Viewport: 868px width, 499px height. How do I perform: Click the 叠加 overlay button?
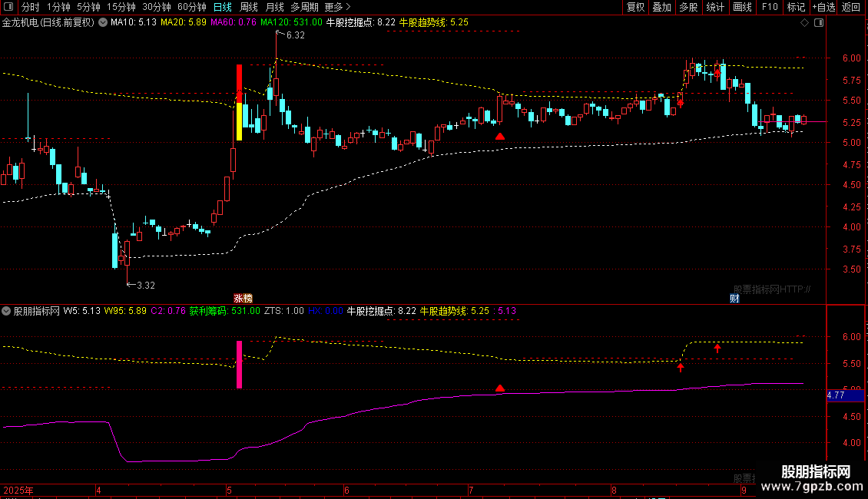(x=661, y=7)
